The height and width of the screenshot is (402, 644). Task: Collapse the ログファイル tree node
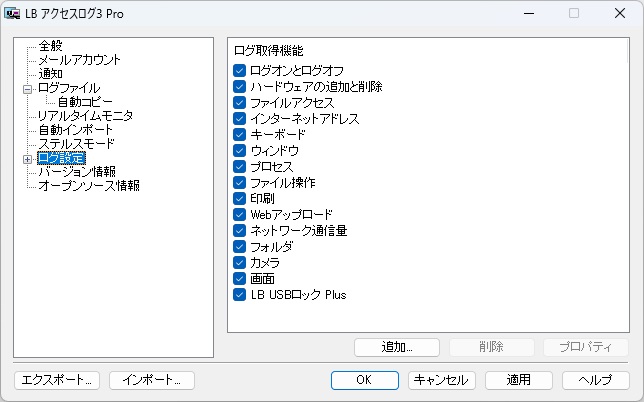(28, 89)
